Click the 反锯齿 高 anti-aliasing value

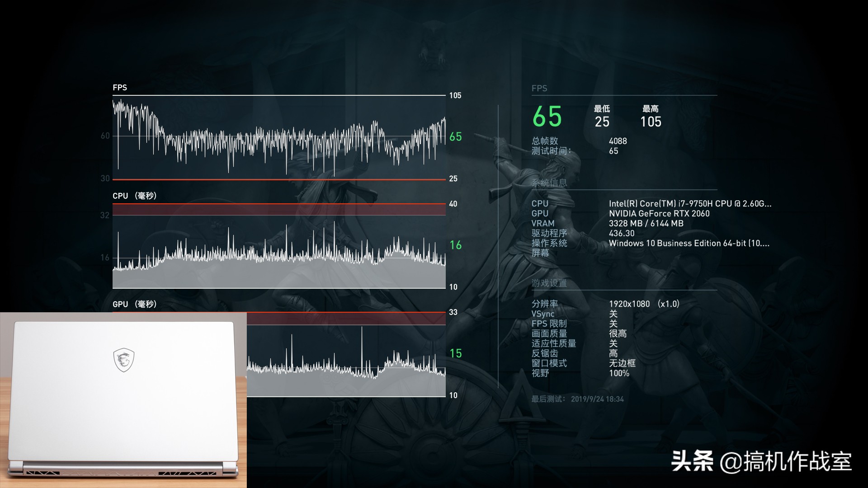pyautogui.click(x=613, y=353)
